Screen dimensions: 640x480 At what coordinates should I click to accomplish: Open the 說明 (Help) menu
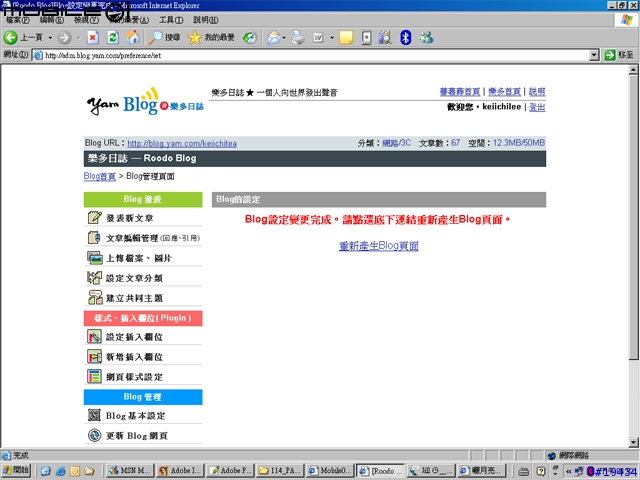tap(206, 20)
